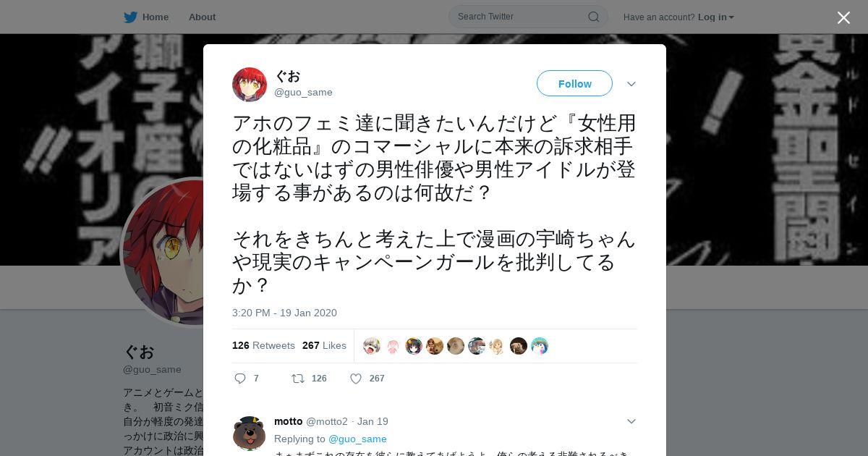Click the retweet arrows icon
Screen dimensions: 868x456
pyautogui.click(x=297, y=379)
